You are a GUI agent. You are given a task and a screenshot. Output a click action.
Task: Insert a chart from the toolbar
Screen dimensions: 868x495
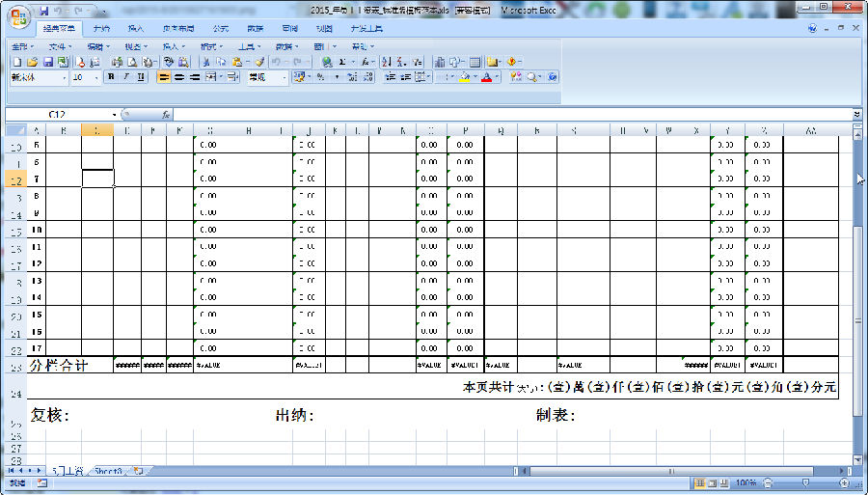440,62
